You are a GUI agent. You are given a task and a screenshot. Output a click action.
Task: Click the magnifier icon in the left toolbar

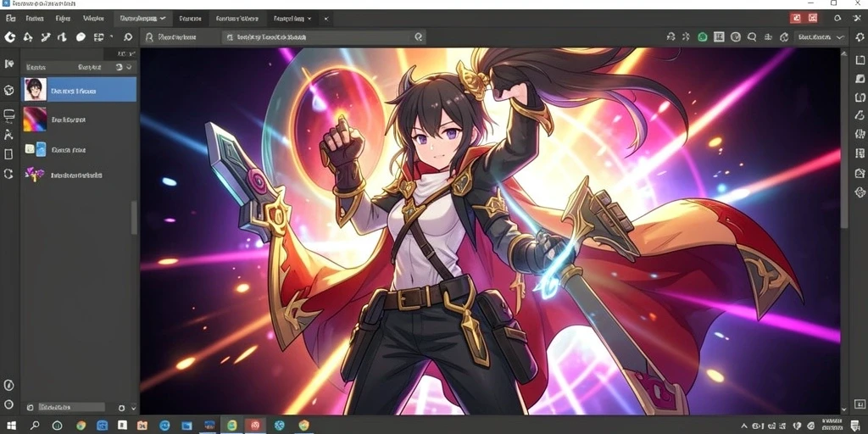pyautogui.click(x=128, y=37)
